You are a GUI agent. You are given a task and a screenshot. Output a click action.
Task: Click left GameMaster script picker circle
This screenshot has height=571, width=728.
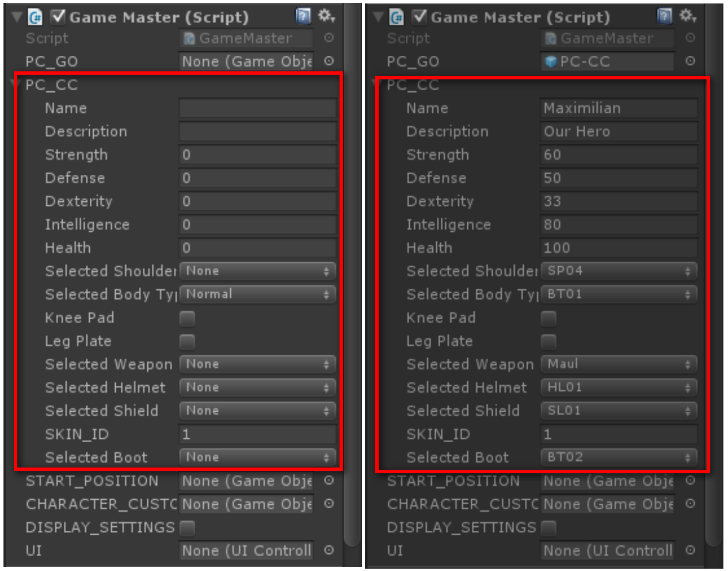329,38
